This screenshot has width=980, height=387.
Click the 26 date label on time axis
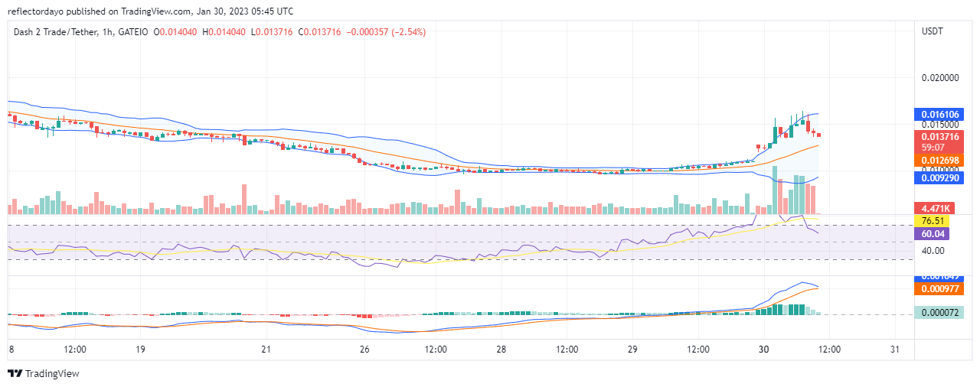point(364,349)
